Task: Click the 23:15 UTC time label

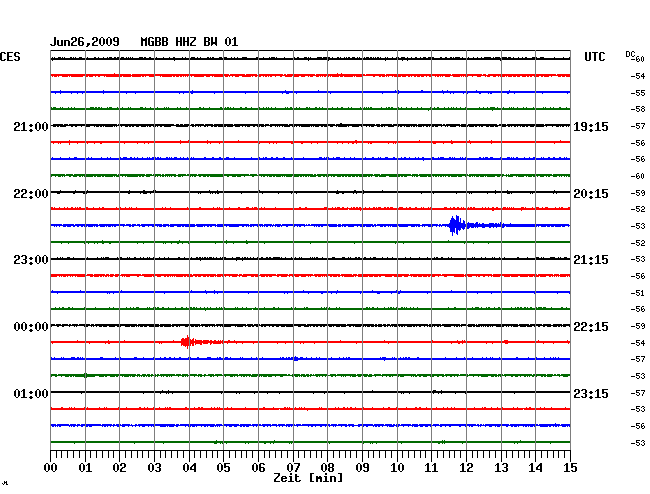Action: coord(591,393)
